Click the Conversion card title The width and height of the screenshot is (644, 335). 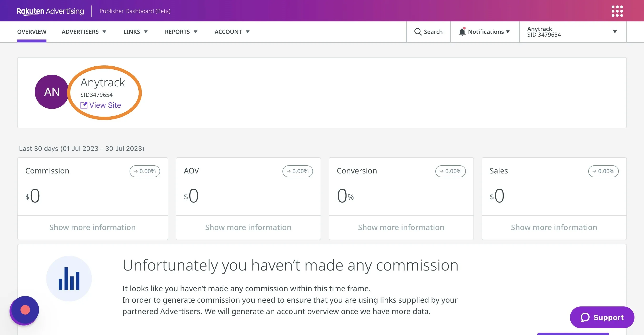click(x=357, y=171)
